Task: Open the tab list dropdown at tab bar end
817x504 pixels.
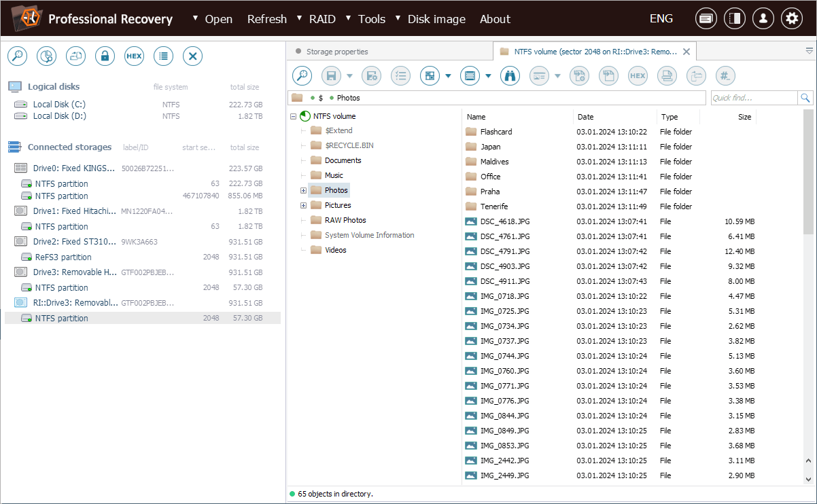Action: [x=810, y=51]
